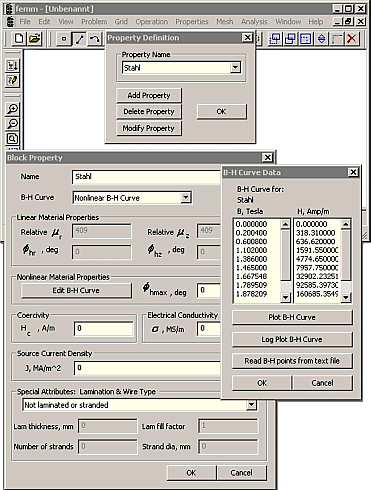Click scroll-up arrow of H, Amp/m list
Image resolution: width=371 pixels, height=490 pixels.
pyautogui.click(x=346, y=224)
